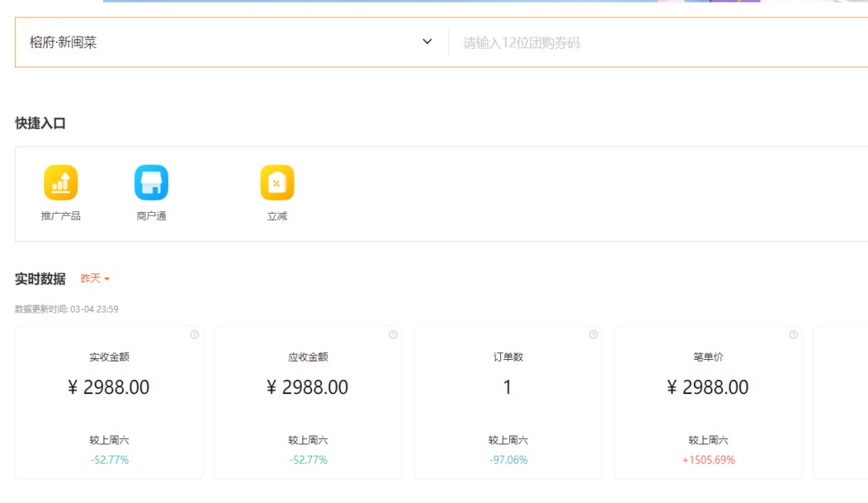Click the 笔单价 ¥2988.00 amount

point(708,387)
